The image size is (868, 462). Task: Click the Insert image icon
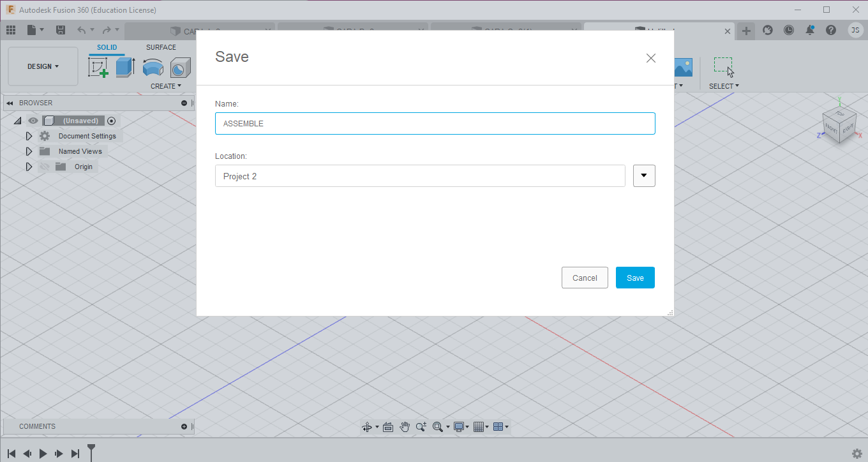pos(683,66)
